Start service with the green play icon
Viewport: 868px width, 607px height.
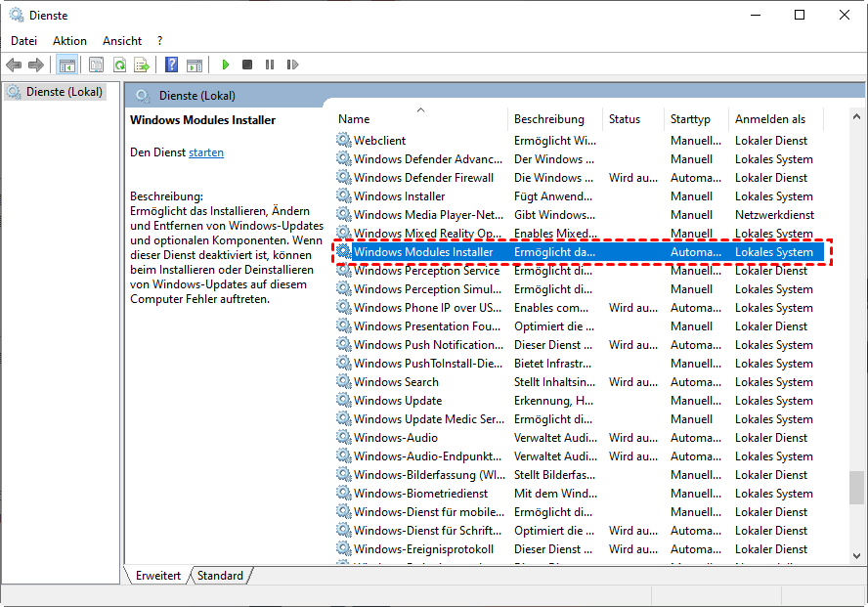[x=225, y=65]
